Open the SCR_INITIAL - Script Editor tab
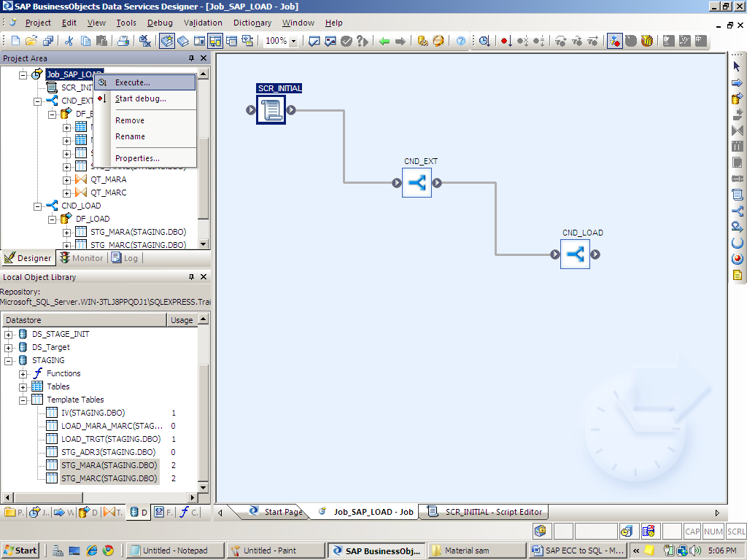The width and height of the screenshot is (747, 560). pos(485,512)
